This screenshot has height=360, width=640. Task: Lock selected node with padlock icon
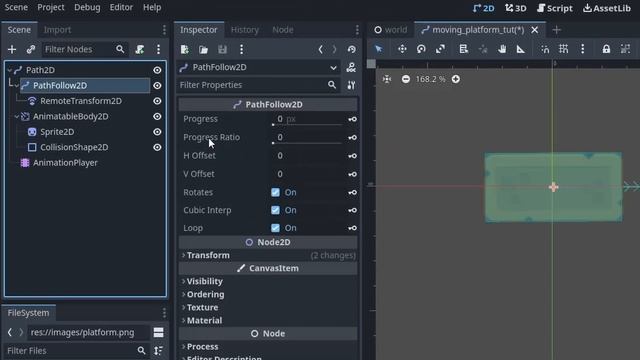(606, 49)
